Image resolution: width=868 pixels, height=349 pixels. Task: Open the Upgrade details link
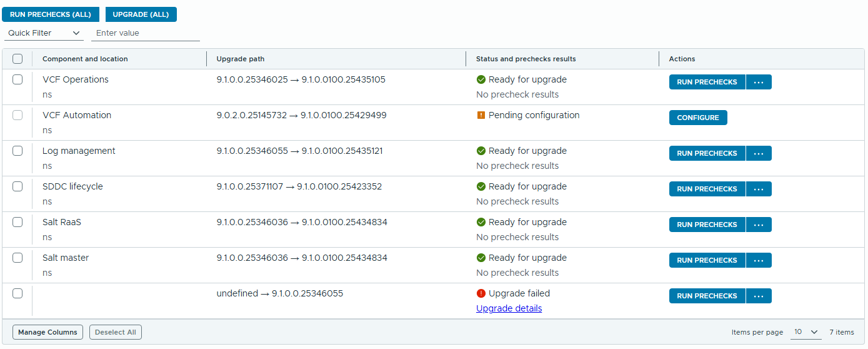[509, 308]
